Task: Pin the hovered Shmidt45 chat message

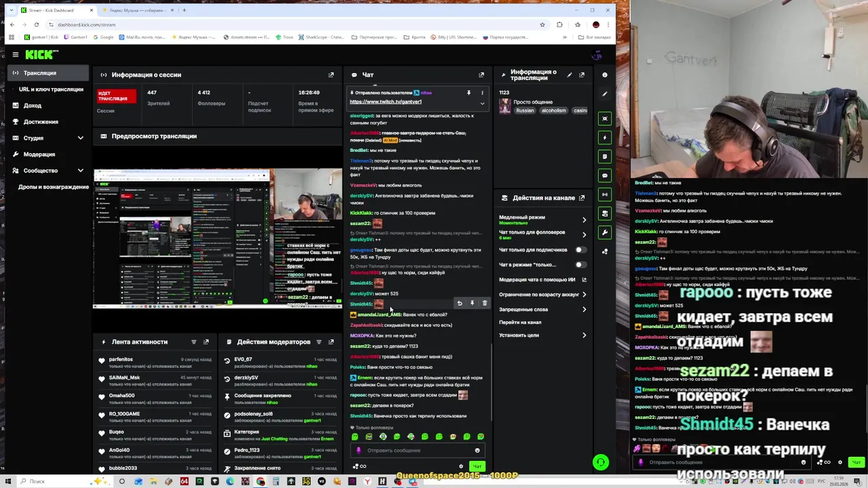Action: 472,303
